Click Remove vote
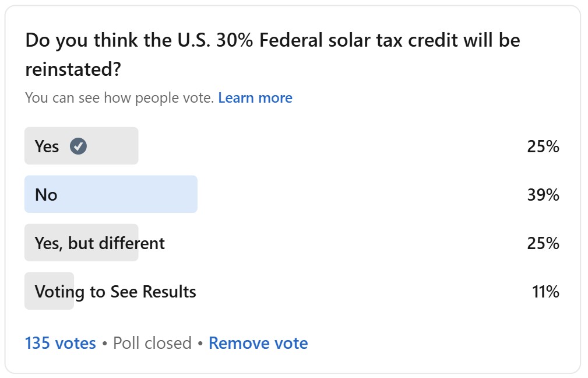This screenshot has width=588, height=378. click(x=258, y=343)
